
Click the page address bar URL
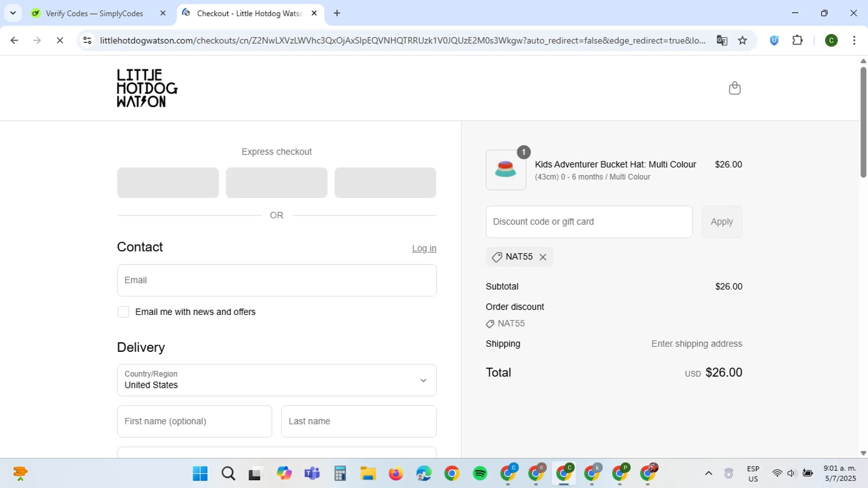point(402,41)
